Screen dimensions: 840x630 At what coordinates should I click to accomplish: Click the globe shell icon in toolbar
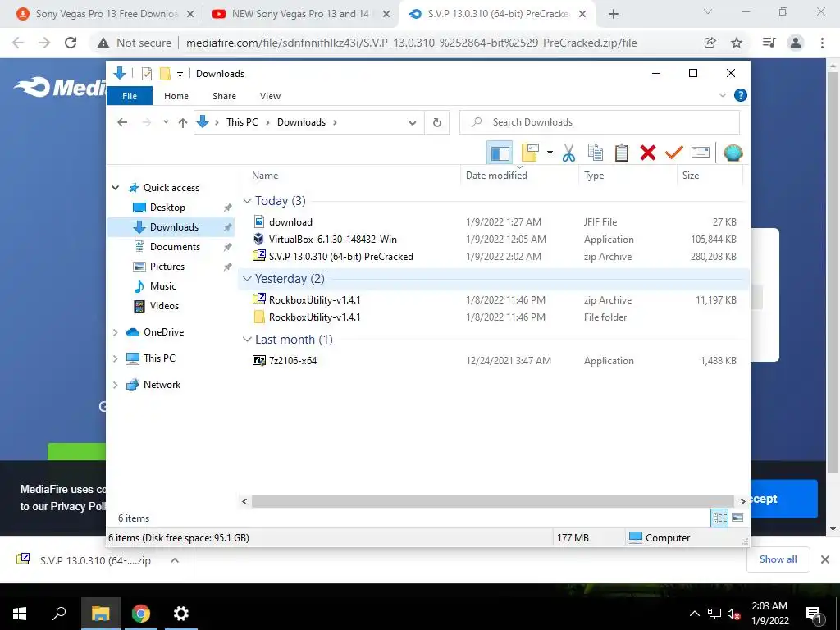pyautogui.click(x=733, y=153)
